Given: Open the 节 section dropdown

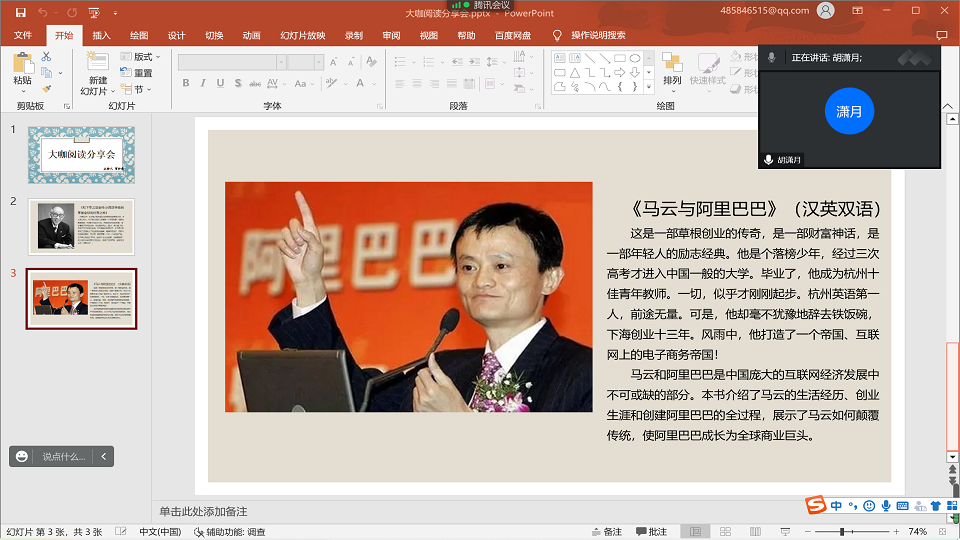Looking at the screenshot, I should (135, 89).
